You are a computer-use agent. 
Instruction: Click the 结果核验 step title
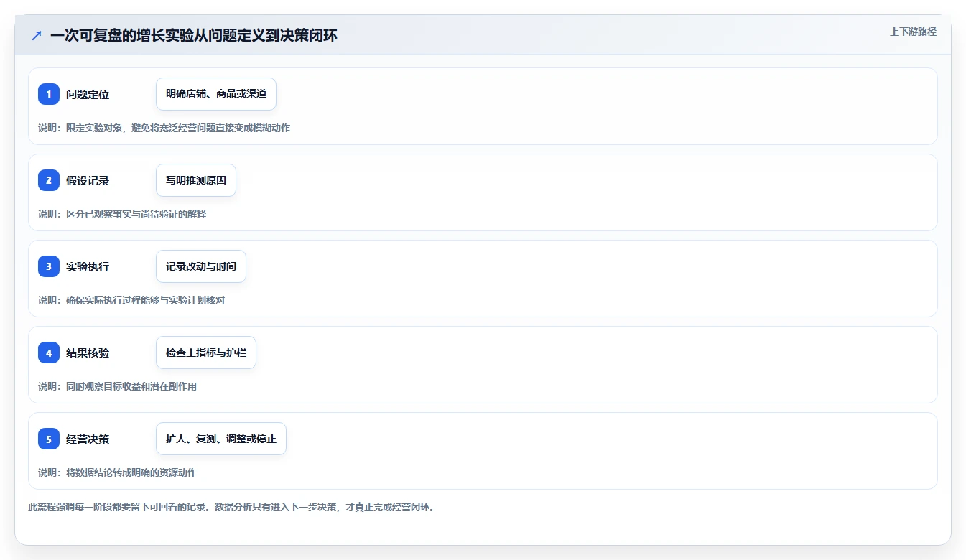click(x=88, y=353)
